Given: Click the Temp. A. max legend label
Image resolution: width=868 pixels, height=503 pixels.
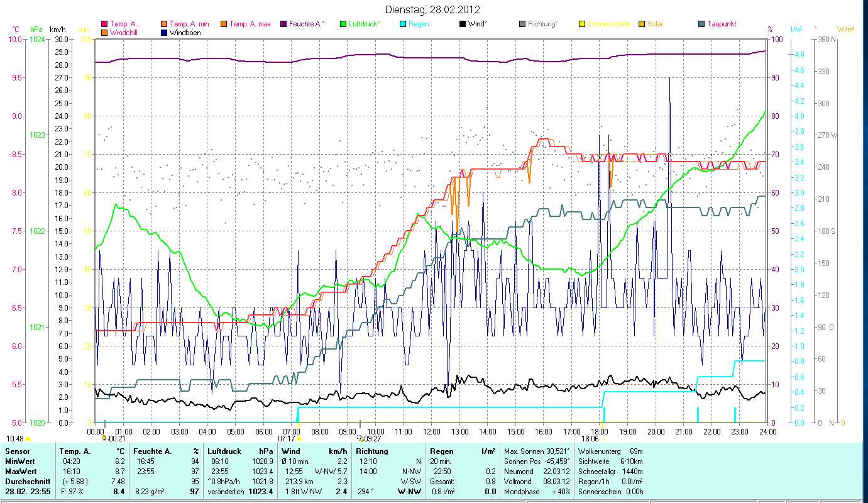Looking at the screenshot, I should point(250,24).
